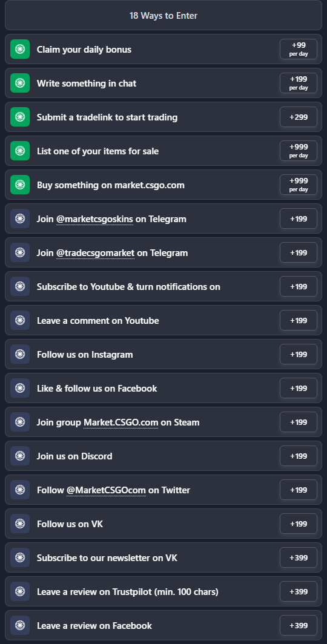Click icon next to Join us on Discord
The image size is (327, 644).
click(x=20, y=456)
